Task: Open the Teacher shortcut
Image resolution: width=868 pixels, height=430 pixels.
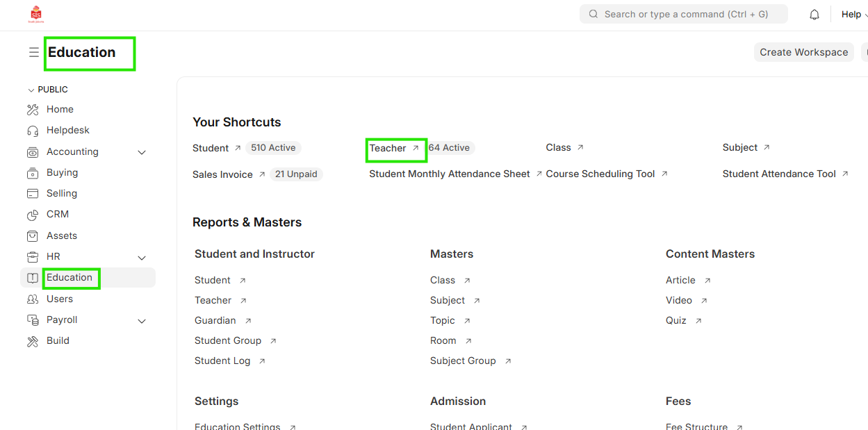Action: pos(388,149)
